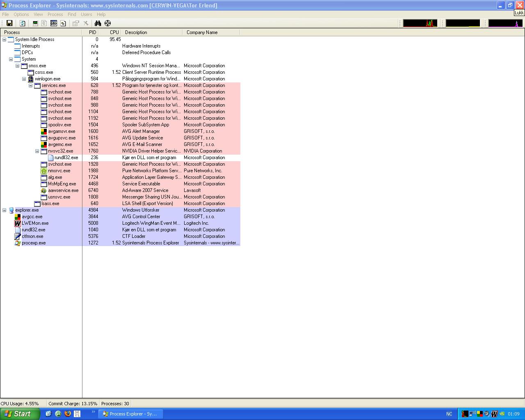Collapse the explorer.exe tree node
This screenshot has width=525, height=420.
tap(5, 210)
